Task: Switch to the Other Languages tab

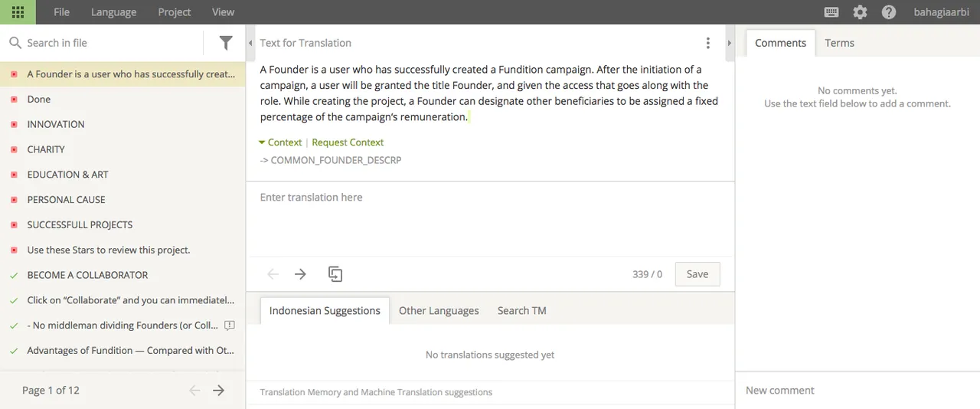Action: [439, 310]
